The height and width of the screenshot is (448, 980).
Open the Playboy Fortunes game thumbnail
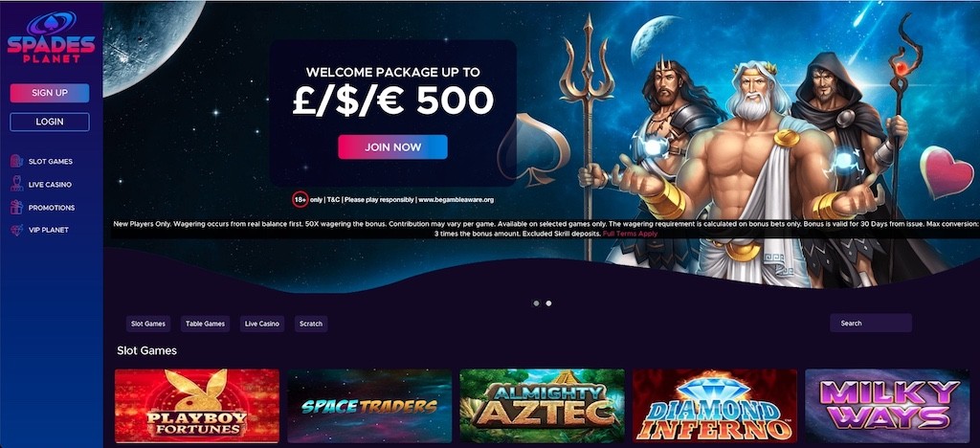(x=197, y=406)
